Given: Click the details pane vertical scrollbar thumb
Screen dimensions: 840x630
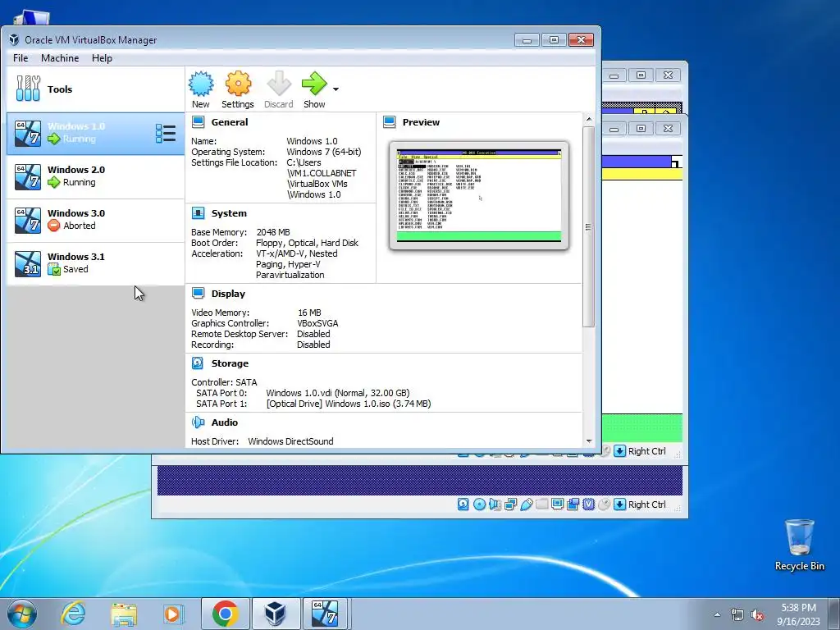Looking at the screenshot, I should tap(589, 226).
